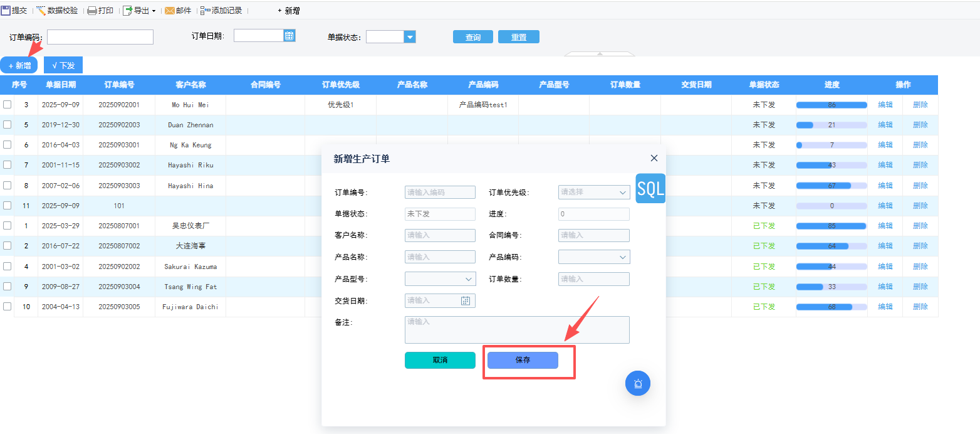980x434 pixels.
Task: Click the Export (导出) icon
Action: pos(127,11)
